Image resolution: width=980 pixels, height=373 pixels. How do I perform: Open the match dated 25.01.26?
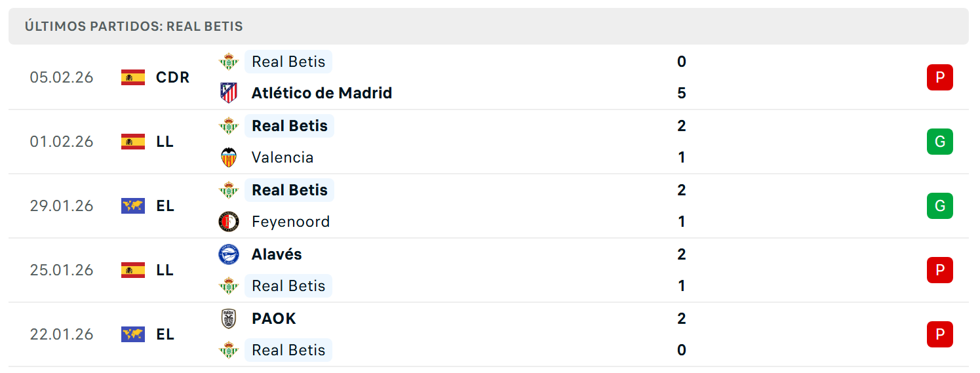tap(488, 270)
